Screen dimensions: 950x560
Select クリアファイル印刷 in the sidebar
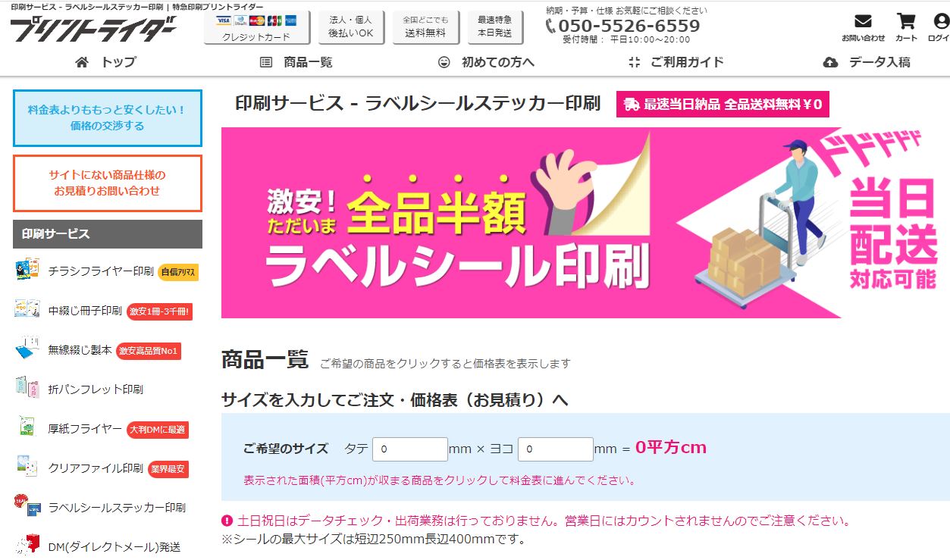[96, 468]
